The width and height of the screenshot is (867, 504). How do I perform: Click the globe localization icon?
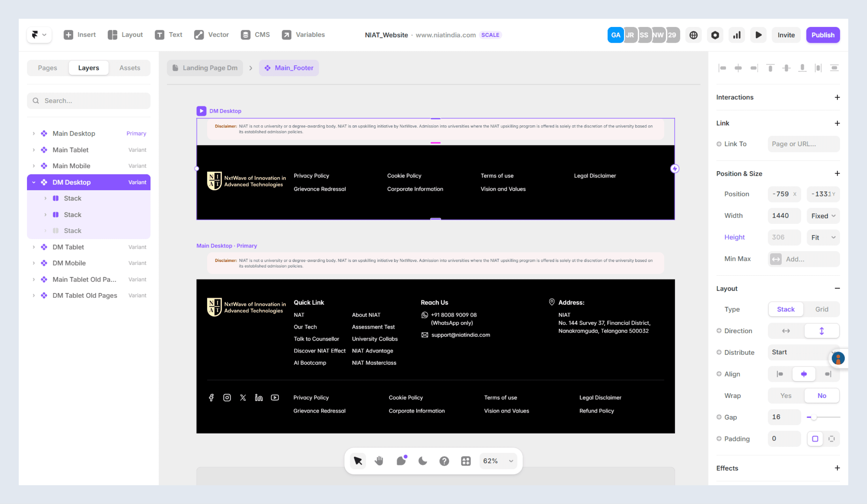693,35
